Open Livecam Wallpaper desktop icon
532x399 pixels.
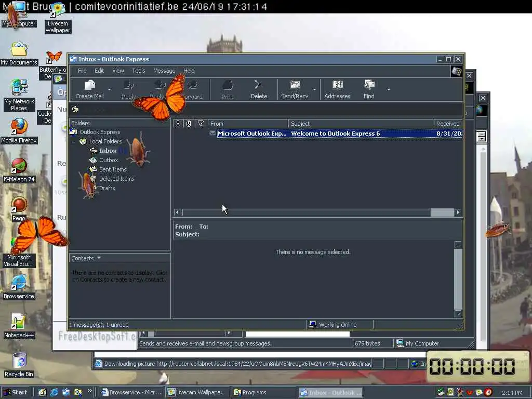58,18
